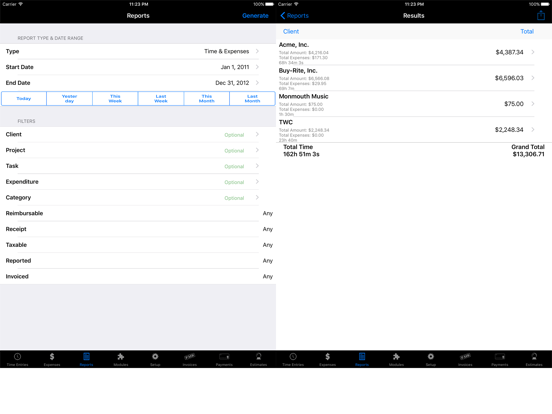Expand the Expenditure filter chevron
This screenshot has height=414, width=552.
[x=257, y=182]
